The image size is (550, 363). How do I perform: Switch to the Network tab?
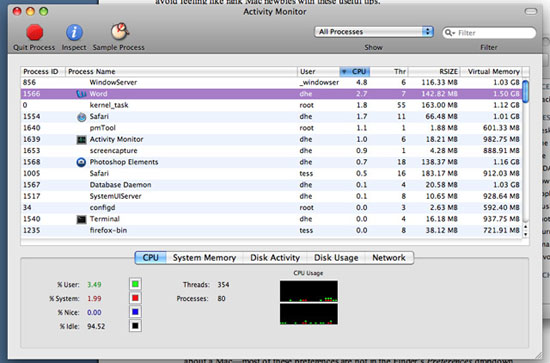point(389,258)
